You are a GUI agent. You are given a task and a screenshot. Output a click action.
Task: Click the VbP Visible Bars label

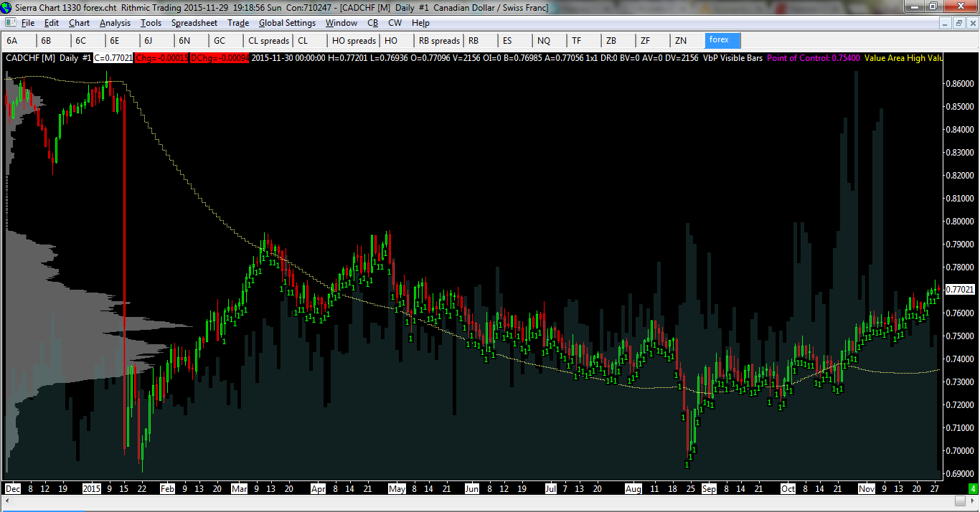(732, 58)
